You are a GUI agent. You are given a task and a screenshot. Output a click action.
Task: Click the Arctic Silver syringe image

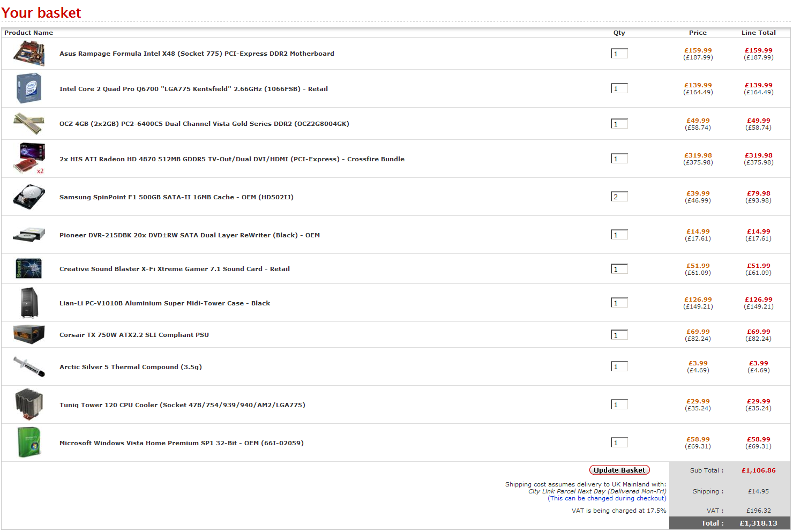pos(29,366)
